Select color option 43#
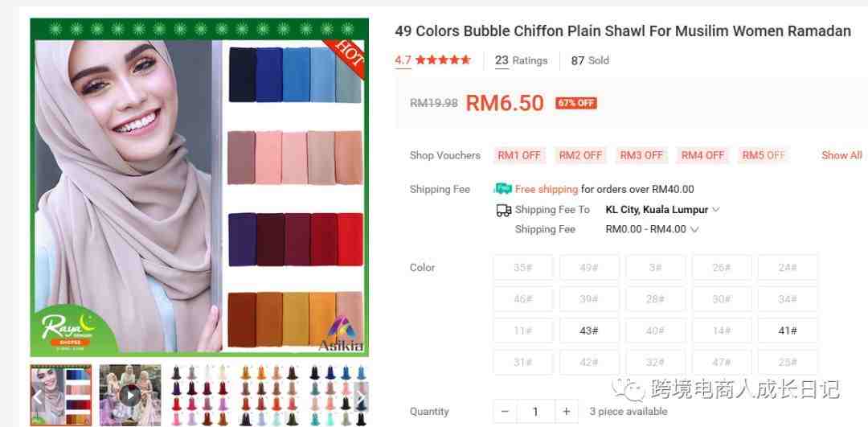The image size is (868, 427). pyautogui.click(x=589, y=331)
